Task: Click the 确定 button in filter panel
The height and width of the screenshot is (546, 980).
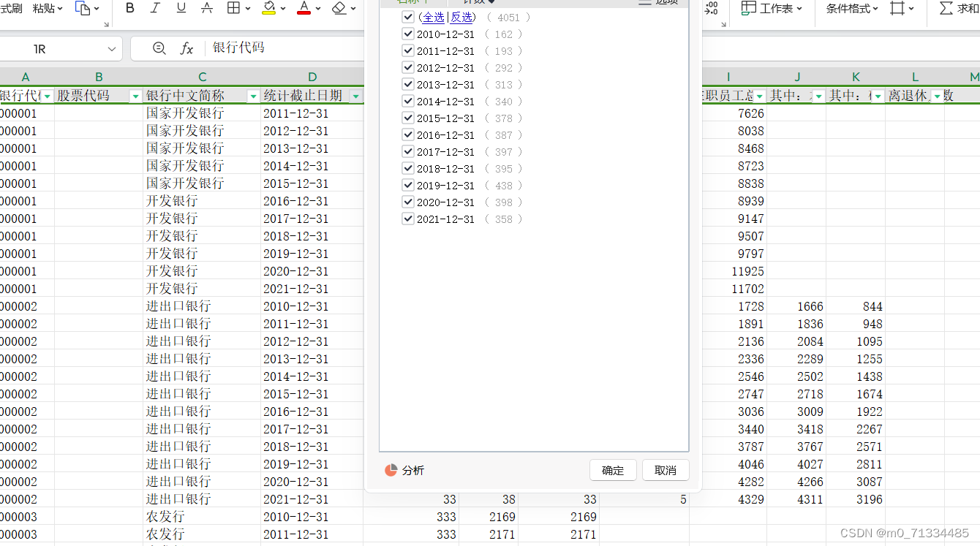Action: point(613,470)
